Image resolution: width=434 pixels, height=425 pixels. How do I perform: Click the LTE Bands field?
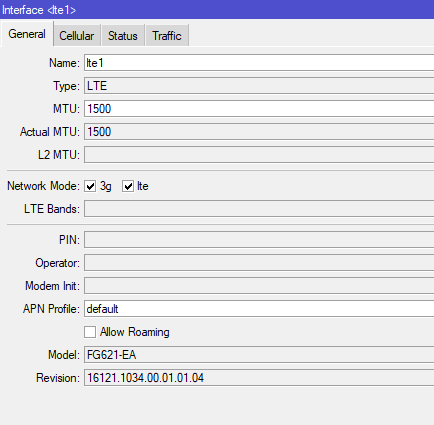click(259, 209)
